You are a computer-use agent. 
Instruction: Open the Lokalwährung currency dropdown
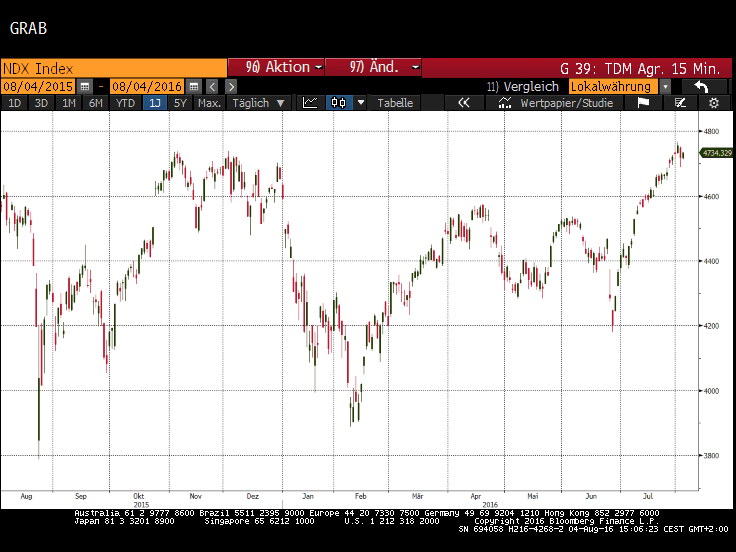tap(666, 87)
